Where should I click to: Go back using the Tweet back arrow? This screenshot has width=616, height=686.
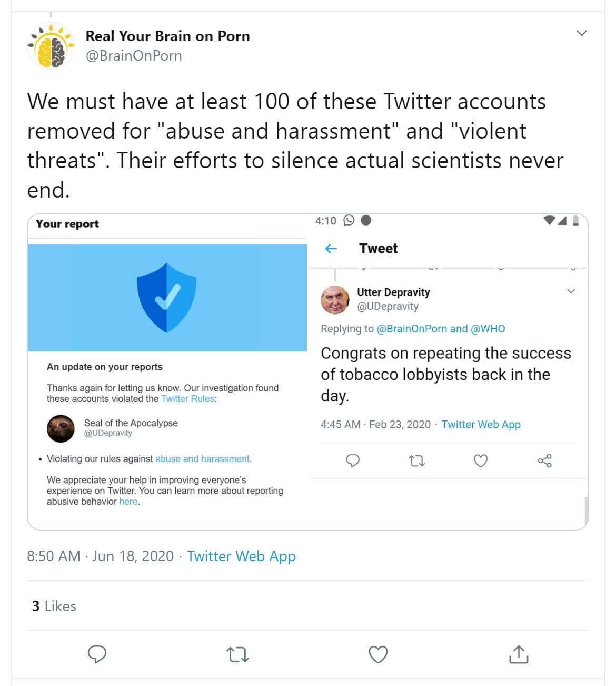[x=331, y=249]
